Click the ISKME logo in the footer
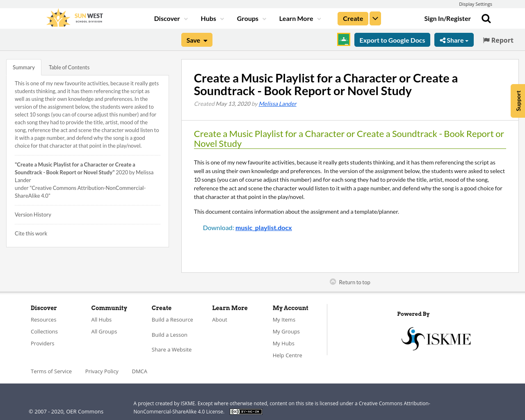Screen dimensions: 525x420 (x=436, y=338)
